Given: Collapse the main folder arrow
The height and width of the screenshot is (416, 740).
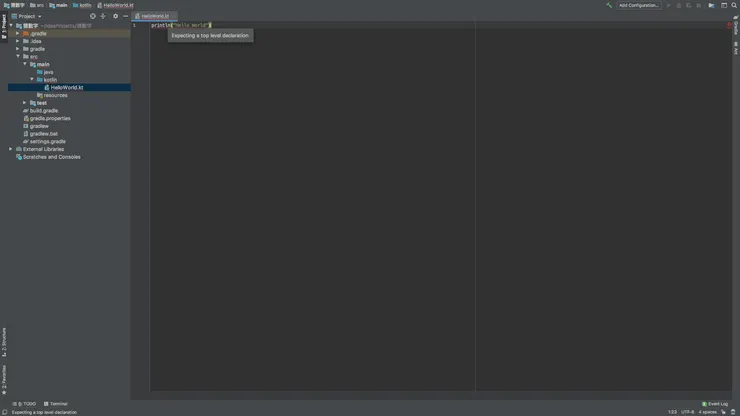Looking at the screenshot, I should 25,64.
